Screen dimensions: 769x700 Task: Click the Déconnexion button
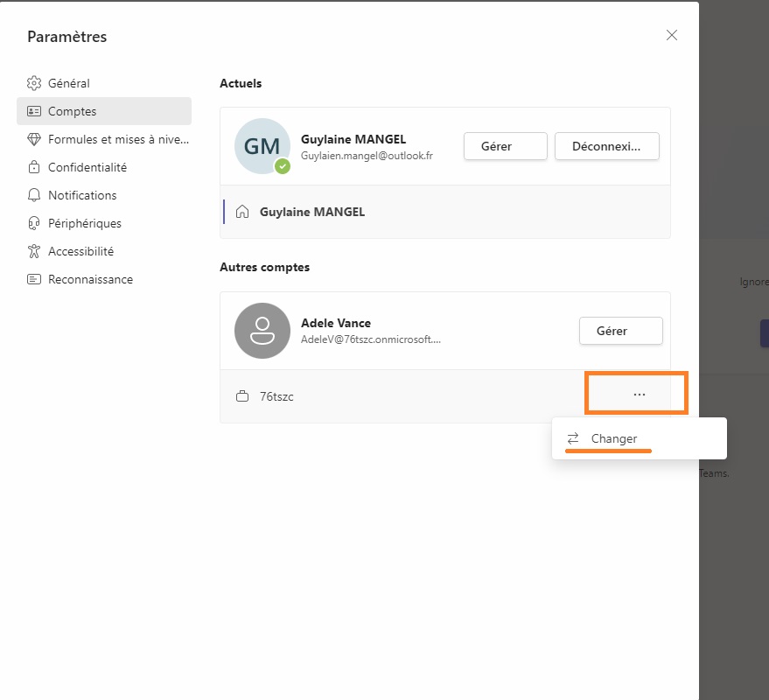pyautogui.click(x=606, y=146)
